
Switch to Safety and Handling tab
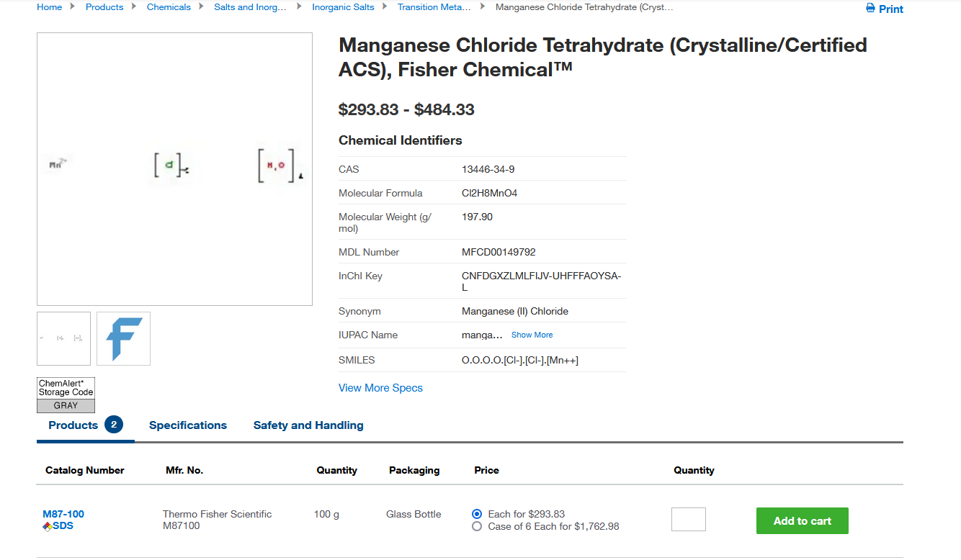pos(308,425)
